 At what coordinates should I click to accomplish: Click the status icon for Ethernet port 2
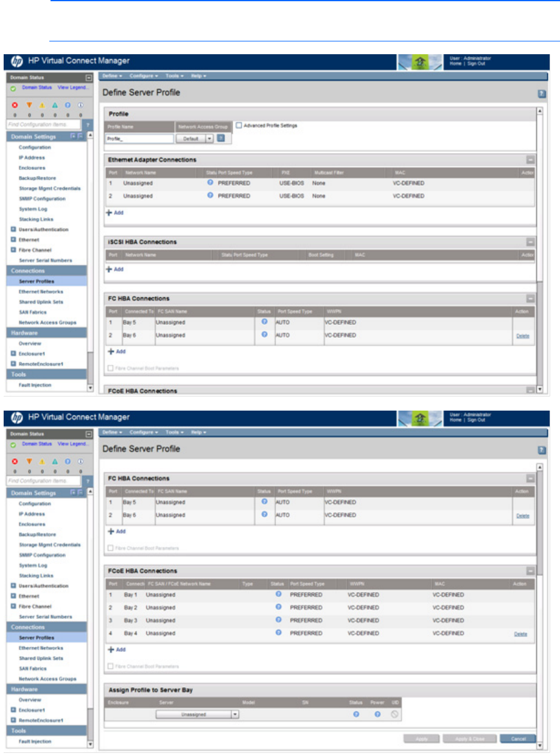click(210, 195)
